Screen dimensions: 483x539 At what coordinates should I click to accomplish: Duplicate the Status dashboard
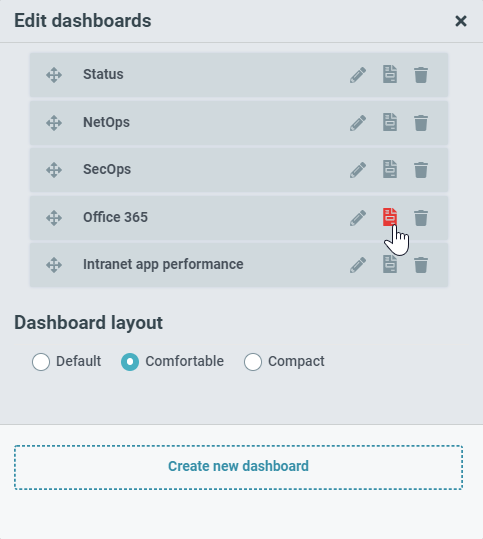click(390, 74)
